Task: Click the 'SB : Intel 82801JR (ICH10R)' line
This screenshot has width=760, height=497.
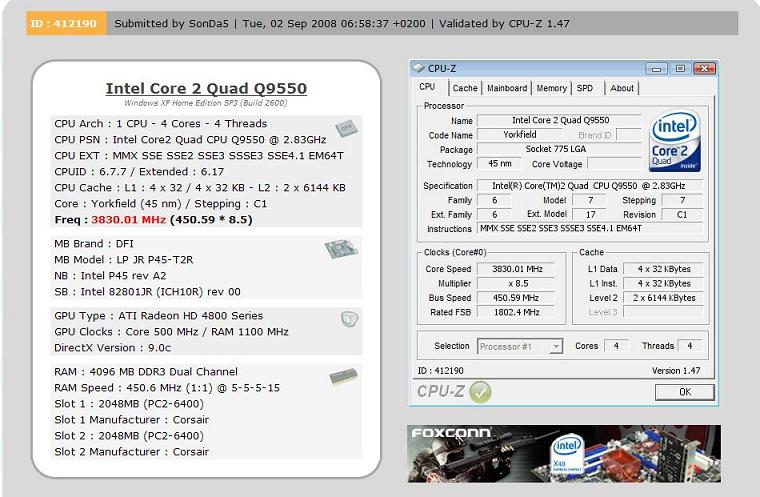Action: [147, 292]
